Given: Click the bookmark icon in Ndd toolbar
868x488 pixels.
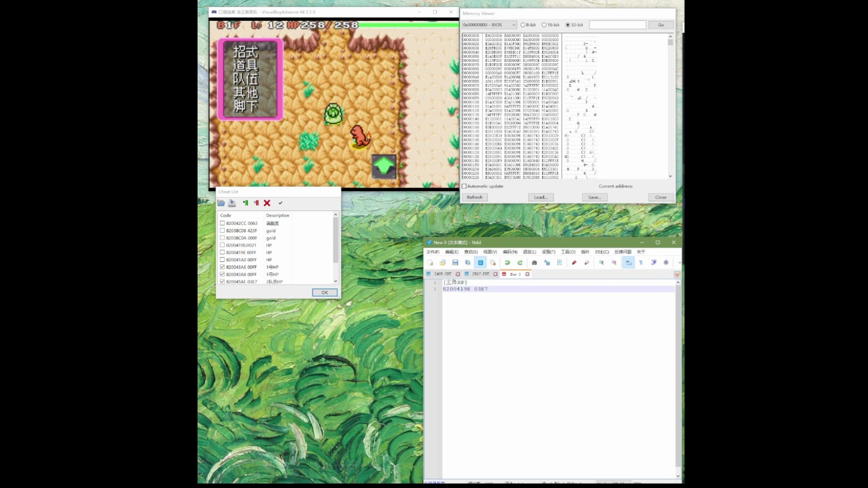Looking at the screenshot, I should pos(560,263).
